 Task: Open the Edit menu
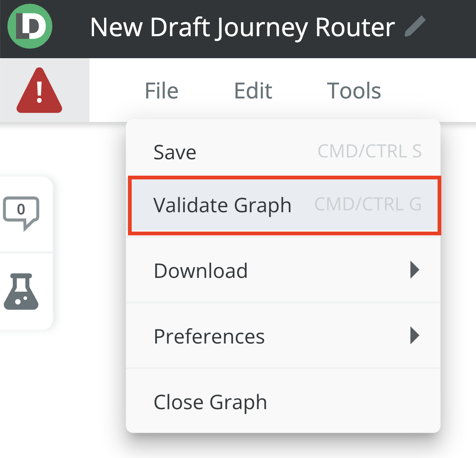click(x=253, y=91)
